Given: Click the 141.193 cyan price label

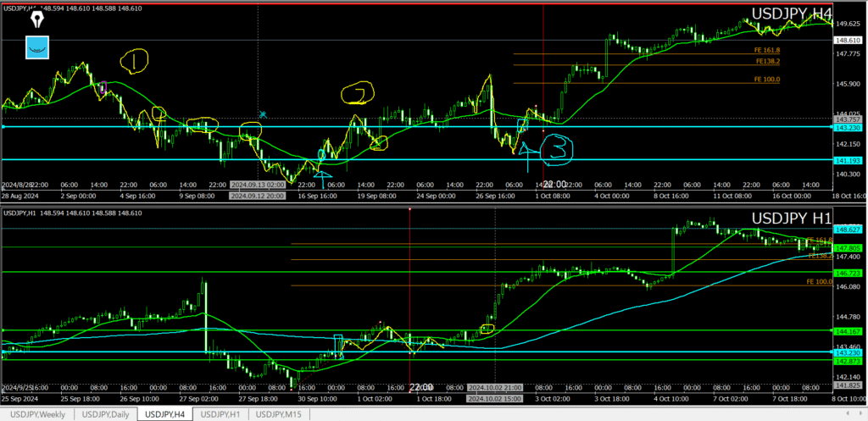Looking at the screenshot, I should (848, 160).
